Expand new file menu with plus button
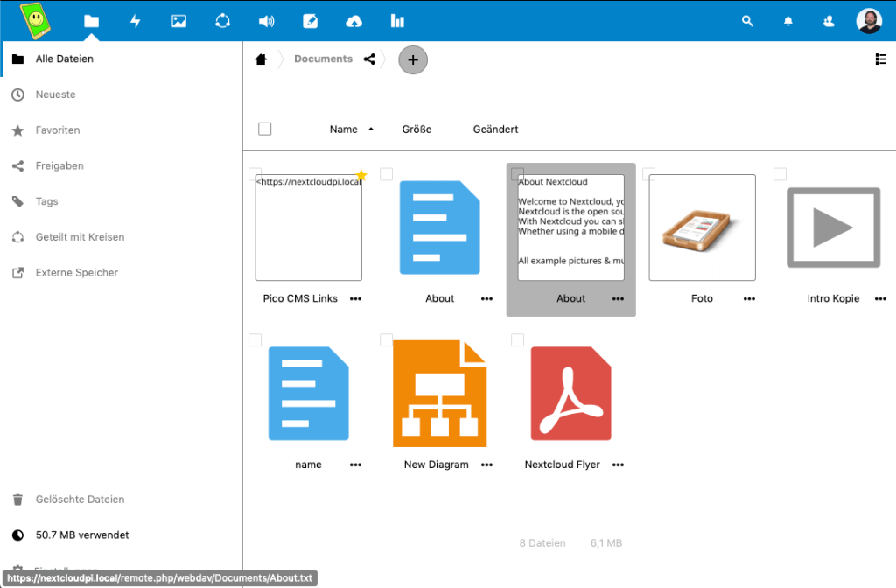This screenshot has width=896, height=588. pyautogui.click(x=413, y=59)
